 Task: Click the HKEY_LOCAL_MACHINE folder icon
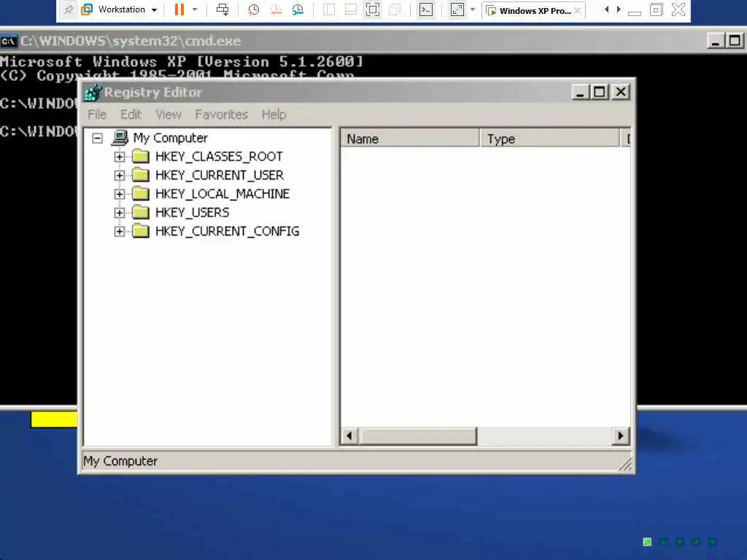click(x=141, y=193)
